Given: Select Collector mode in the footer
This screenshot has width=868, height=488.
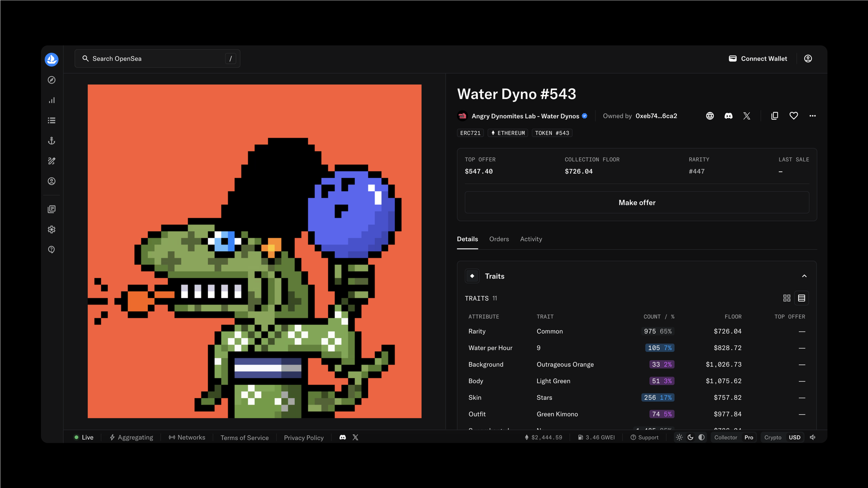Looking at the screenshot, I should coord(726,437).
